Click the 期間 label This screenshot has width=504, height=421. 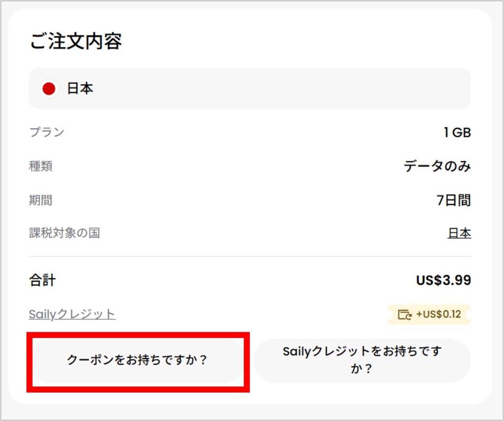tap(40, 200)
